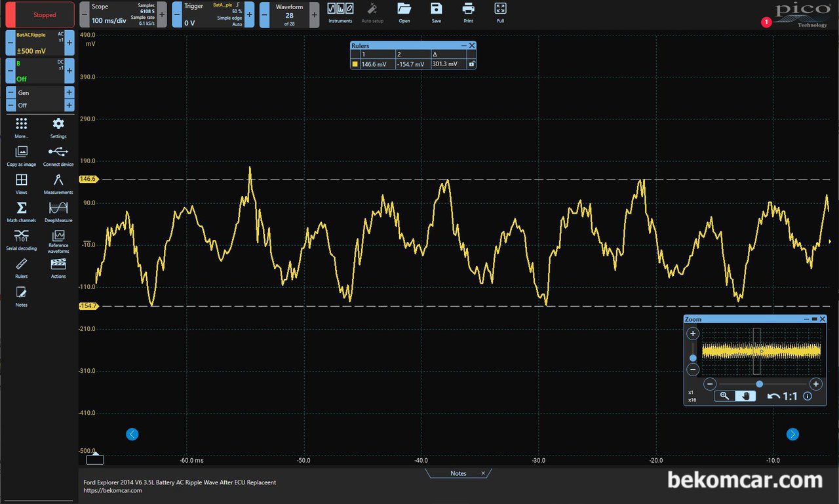Viewport: 839px width, 504px height.
Task: Increase BatACRipple channel range with plus
Action: point(69,43)
